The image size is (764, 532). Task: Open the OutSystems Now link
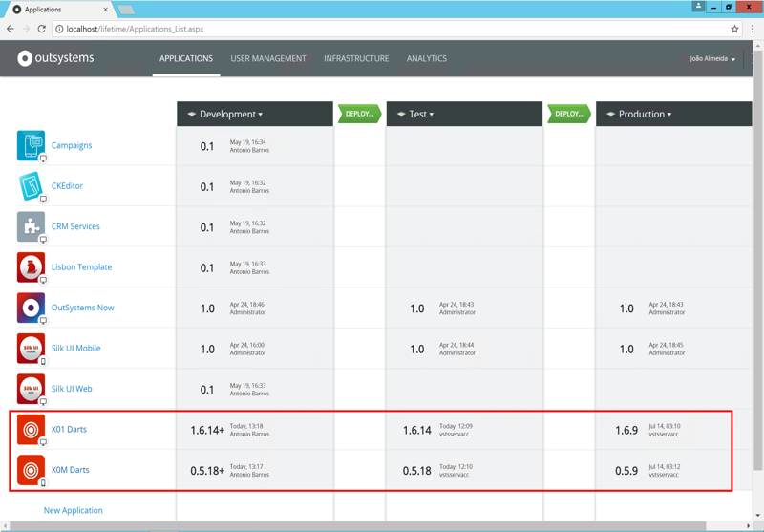82,308
